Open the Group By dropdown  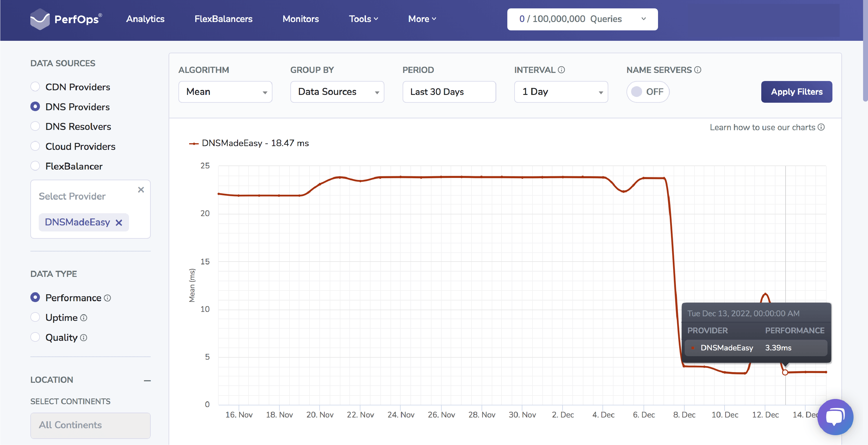point(337,92)
